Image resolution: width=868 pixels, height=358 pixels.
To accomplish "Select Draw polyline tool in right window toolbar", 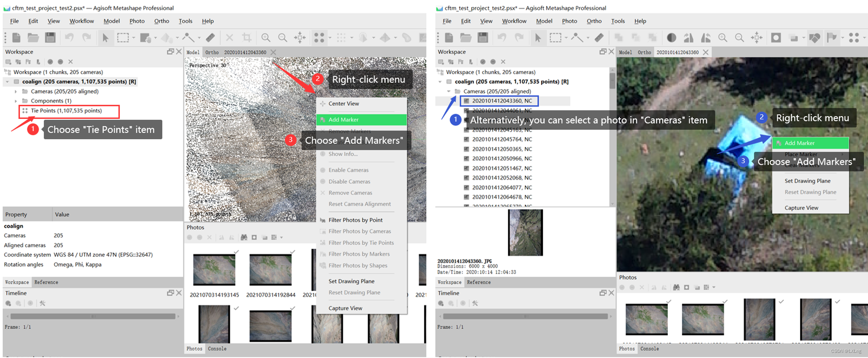I will (577, 38).
